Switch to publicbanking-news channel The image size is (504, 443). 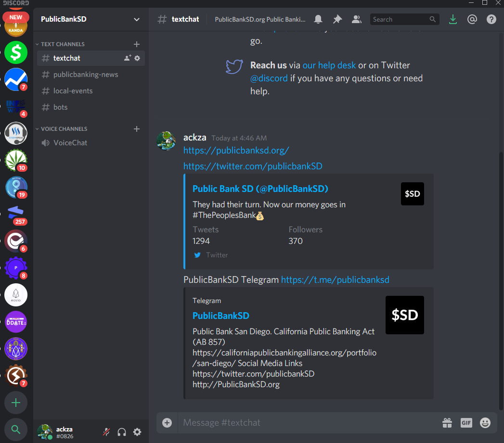(90, 75)
